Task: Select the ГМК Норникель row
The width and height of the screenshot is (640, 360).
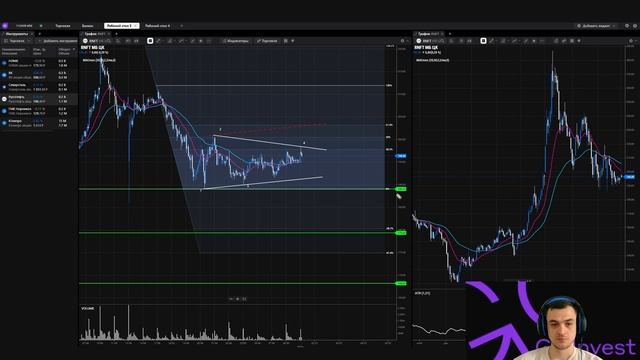Action: click(39, 111)
